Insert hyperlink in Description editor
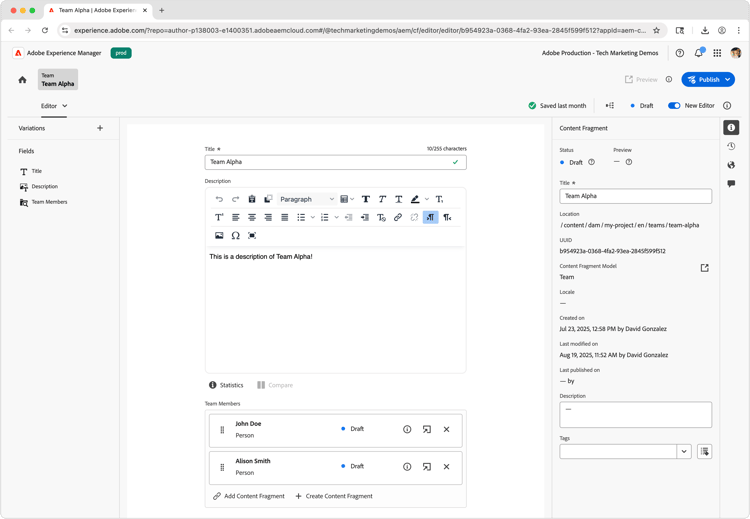Image resolution: width=750 pixels, height=519 pixels. click(x=397, y=217)
